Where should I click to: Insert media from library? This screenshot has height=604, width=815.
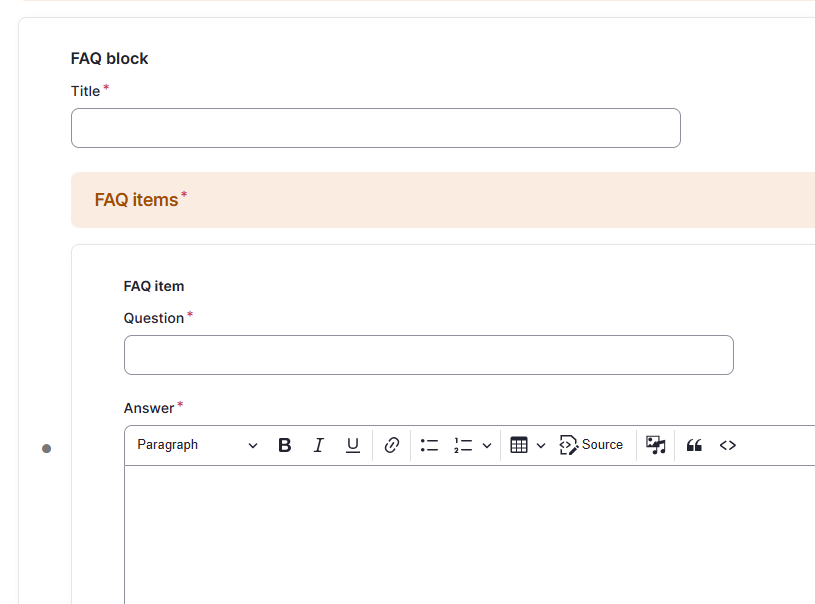(x=655, y=445)
